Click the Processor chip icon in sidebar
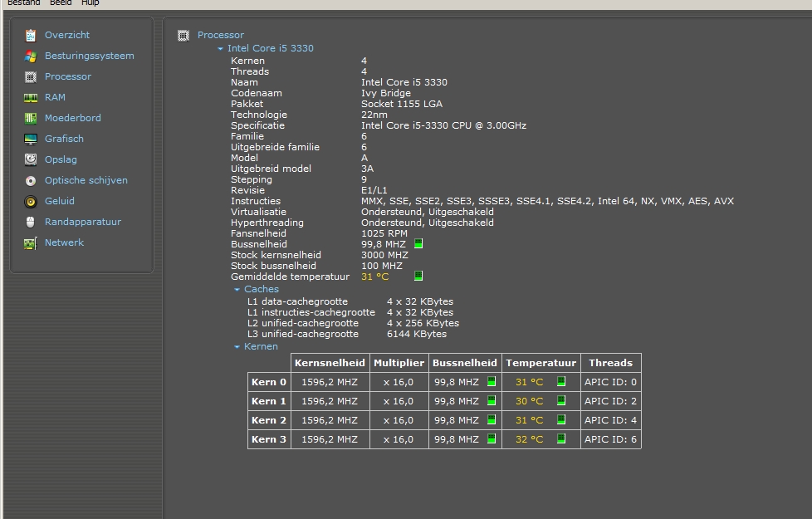Image resolution: width=812 pixels, height=519 pixels. tap(31, 76)
